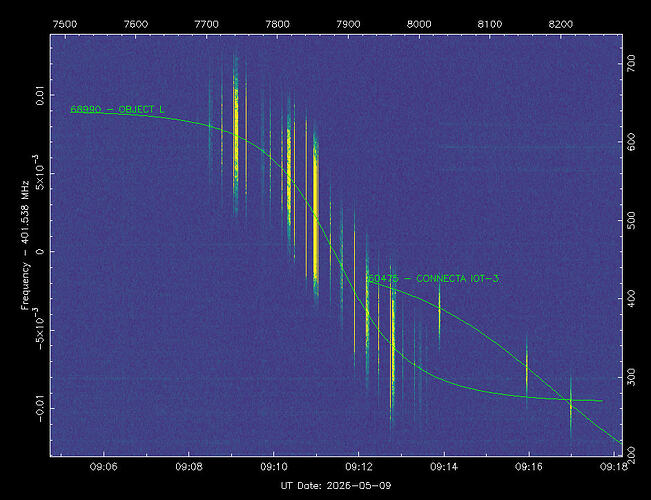Viewport: 651px width, 500px height.
Task: Click the CONNECTA IOT-3 satellite label
Action: click(x=433, y=279)
